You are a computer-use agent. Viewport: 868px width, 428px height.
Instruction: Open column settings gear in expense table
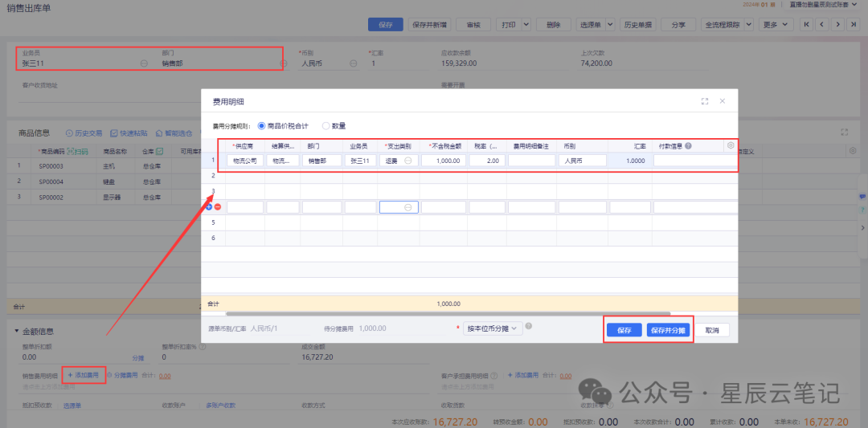(x=730, y=145)
